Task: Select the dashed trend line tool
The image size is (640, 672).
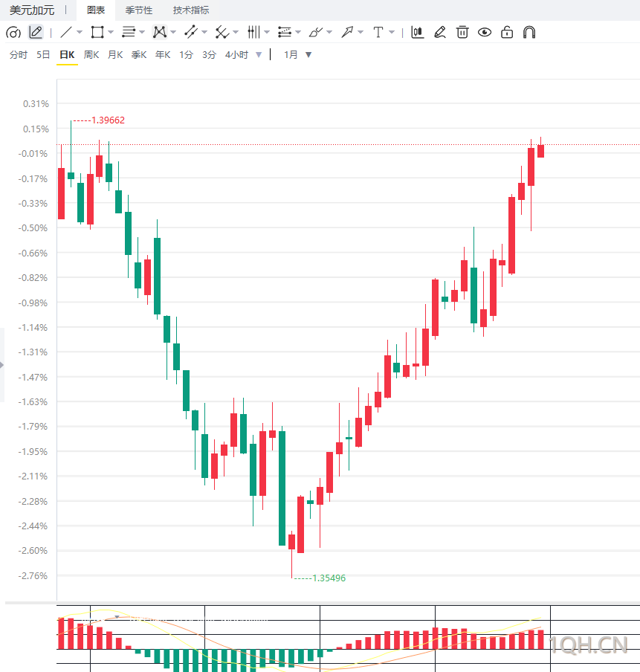Action: click(191, 32)
